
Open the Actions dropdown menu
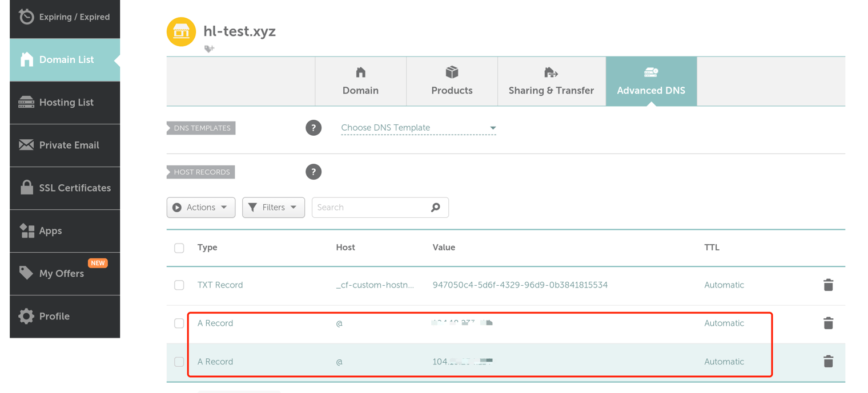pyautogui.click(x=200, y=208)
